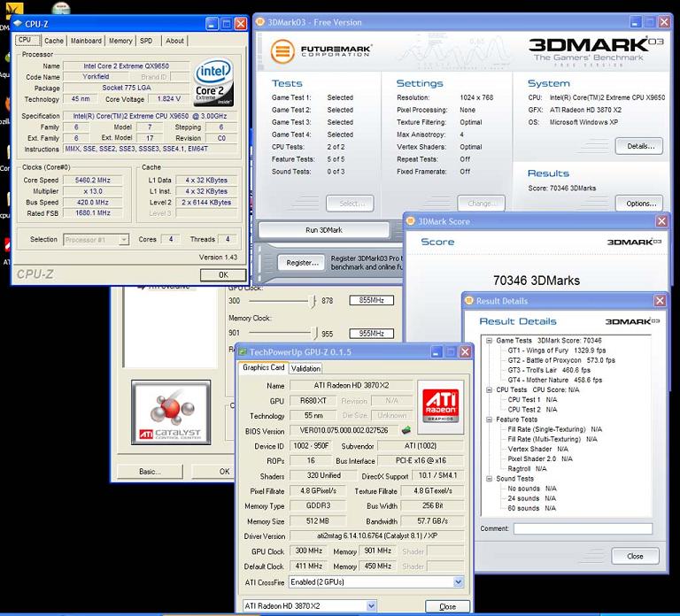Click the 70346 3DMarks score text
This screenshot has width=680, height=616.
click(x=537, y=281)
